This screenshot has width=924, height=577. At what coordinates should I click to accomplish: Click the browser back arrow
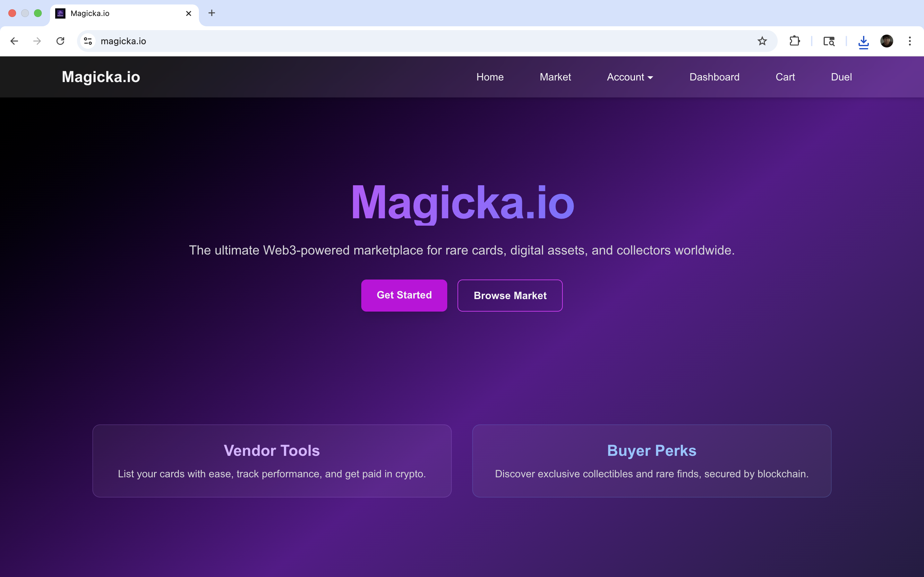tap(14, 41)
